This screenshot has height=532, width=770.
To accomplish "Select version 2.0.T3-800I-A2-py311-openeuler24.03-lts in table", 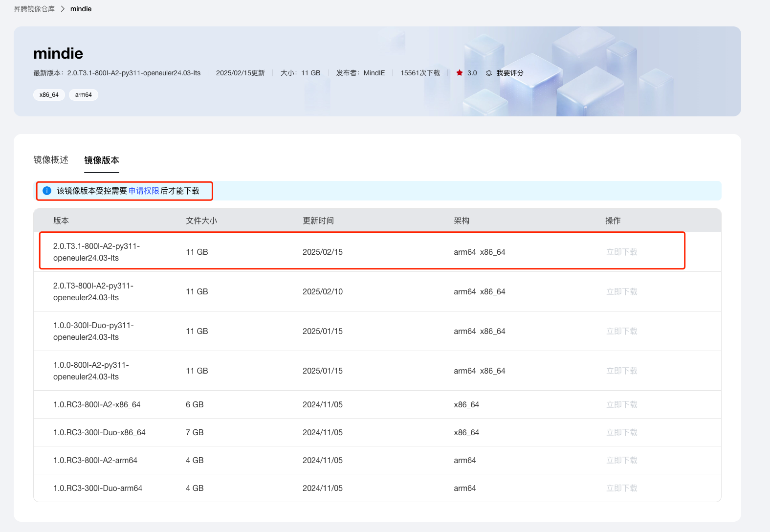I will pos(93,291).
